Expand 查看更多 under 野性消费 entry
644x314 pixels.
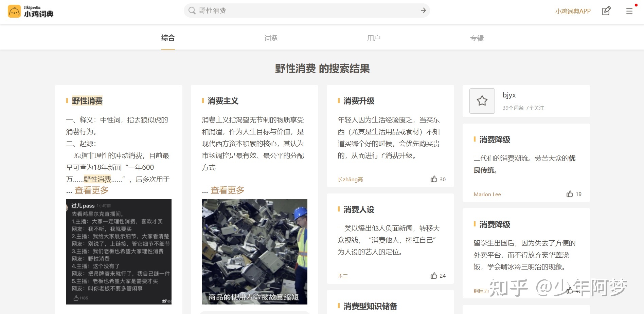[x=92, y=190]
